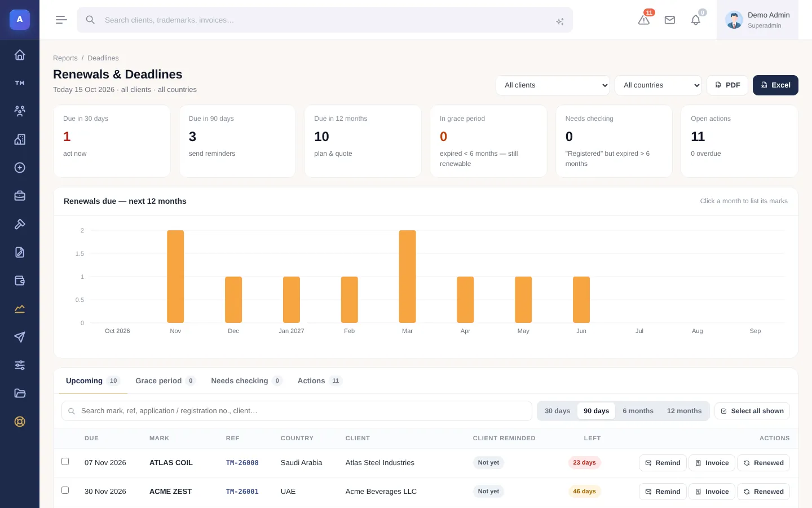Screen dimensions: 812x508
Task: Toggle the hamburger menu icon
Action: click(61, 20)
